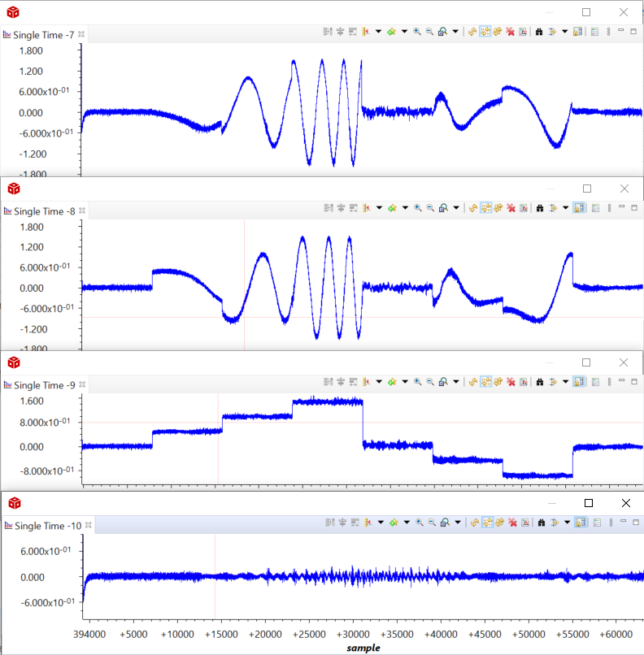Toggle the lock icon button in Single Time -9
644x655 pixels.
(x=578, y=381)
